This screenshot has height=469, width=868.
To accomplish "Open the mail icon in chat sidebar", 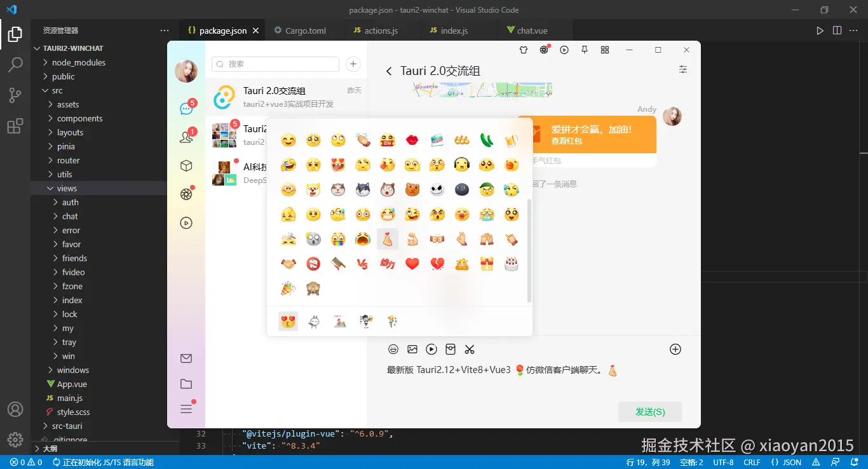I will (x=186, y=358).
